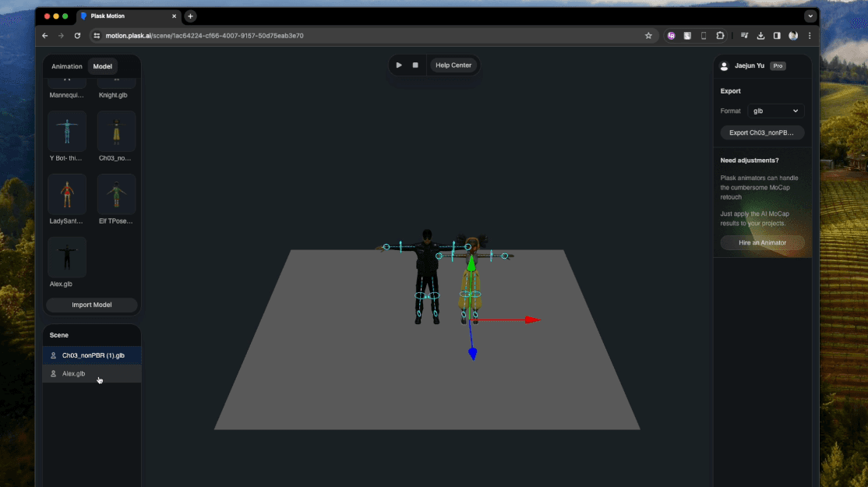The image size is (868, 487).
Task: Select the Elf TPose model thumbnail
Action: click(116, 194)
